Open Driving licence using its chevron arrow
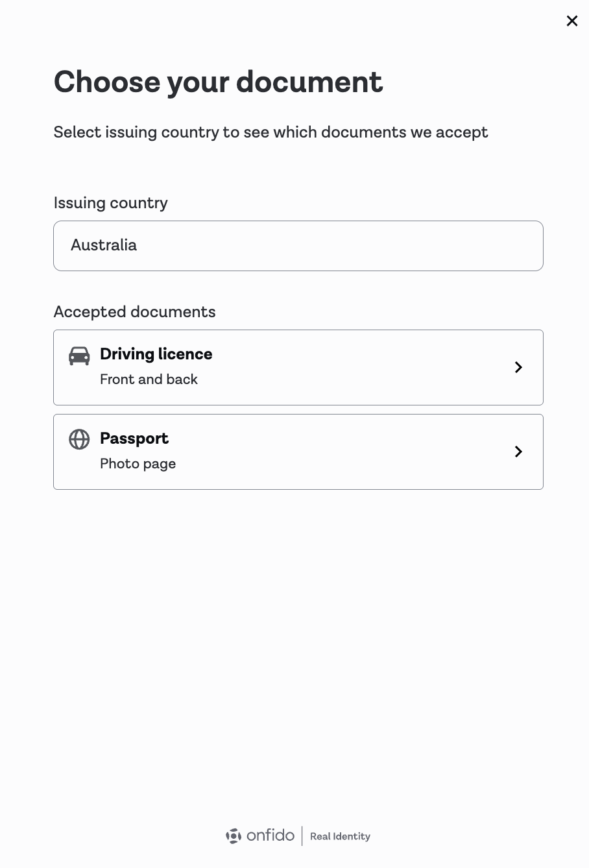Screen dimensions: 589x868 pyautogui.click(x=518, y=367)
